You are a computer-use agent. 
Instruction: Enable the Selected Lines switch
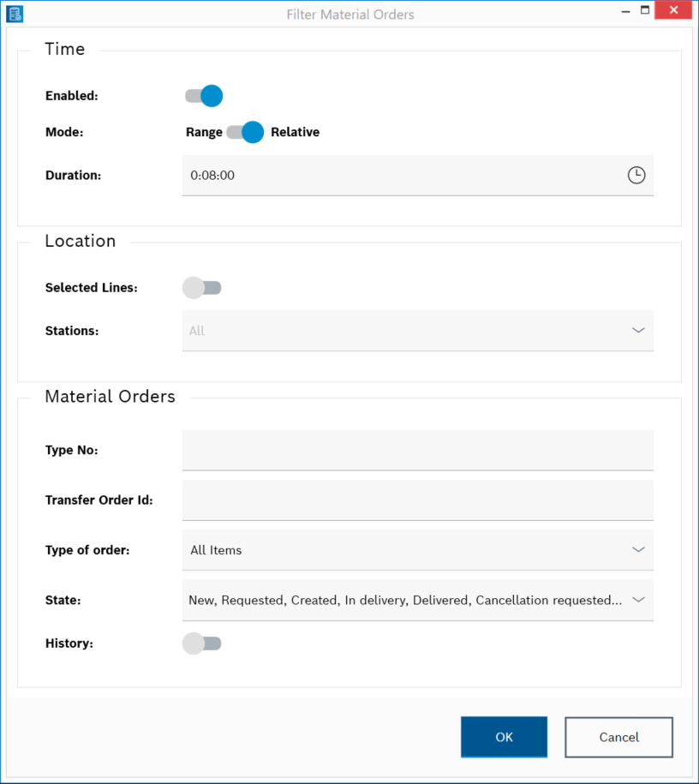(x=202, y=288)
